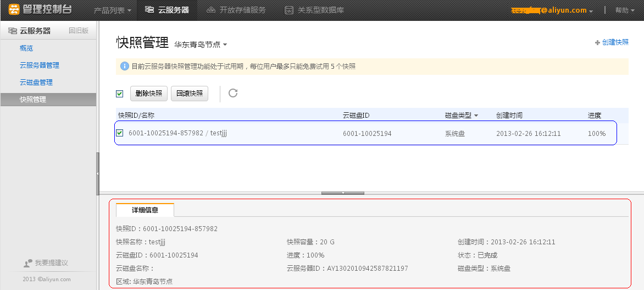644x290 pixels.
Task: Open the 华东青岛节点 region dropdown
Action: tap(201, 44)
